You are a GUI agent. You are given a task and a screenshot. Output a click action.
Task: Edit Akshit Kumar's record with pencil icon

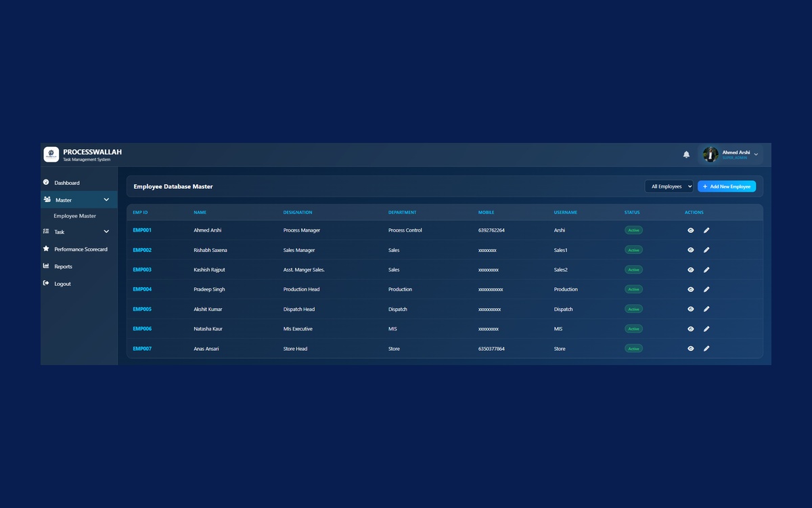pyautogui.click(x=706, y=309)
